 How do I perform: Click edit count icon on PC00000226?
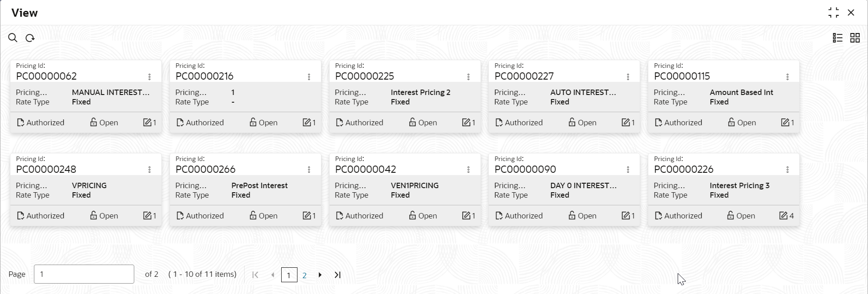pyautogui.click(x=783, y=216)
